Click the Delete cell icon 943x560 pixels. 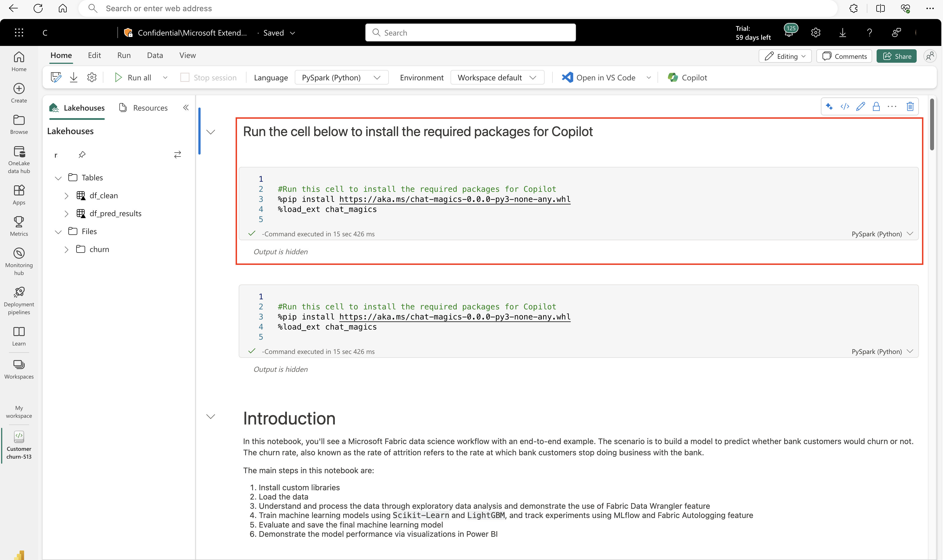910,107
